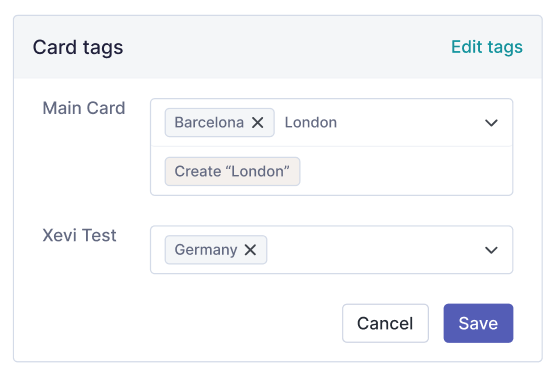This screenshot has width=551, height=370.
Task: Place cursor in the London text input
Action: 311,123
